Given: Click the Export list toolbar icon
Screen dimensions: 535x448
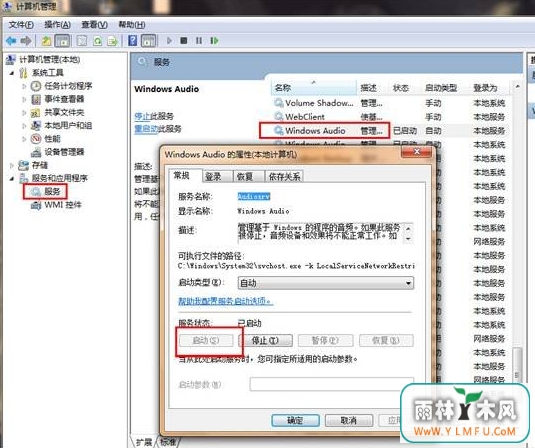Looking at the screenshot, I should click(112, 41).
